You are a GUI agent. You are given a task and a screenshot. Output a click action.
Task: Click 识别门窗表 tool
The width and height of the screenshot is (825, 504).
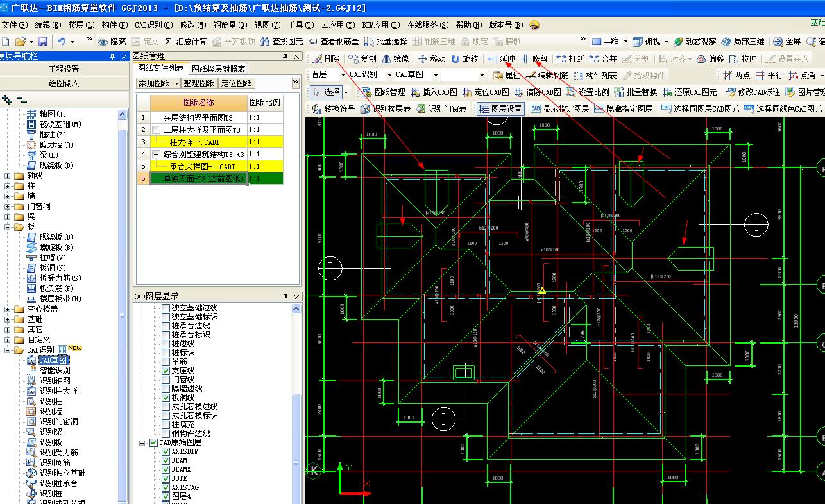[441, 108]
